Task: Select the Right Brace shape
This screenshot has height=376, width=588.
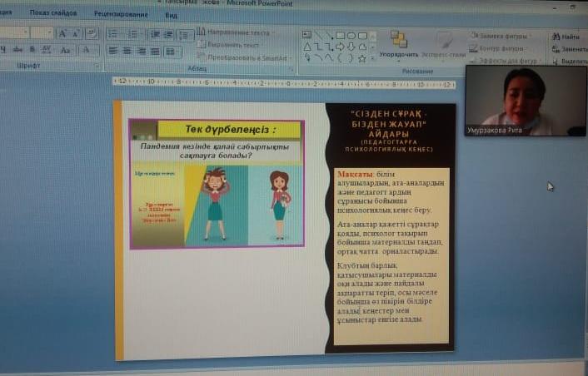Action: point(351,58)
